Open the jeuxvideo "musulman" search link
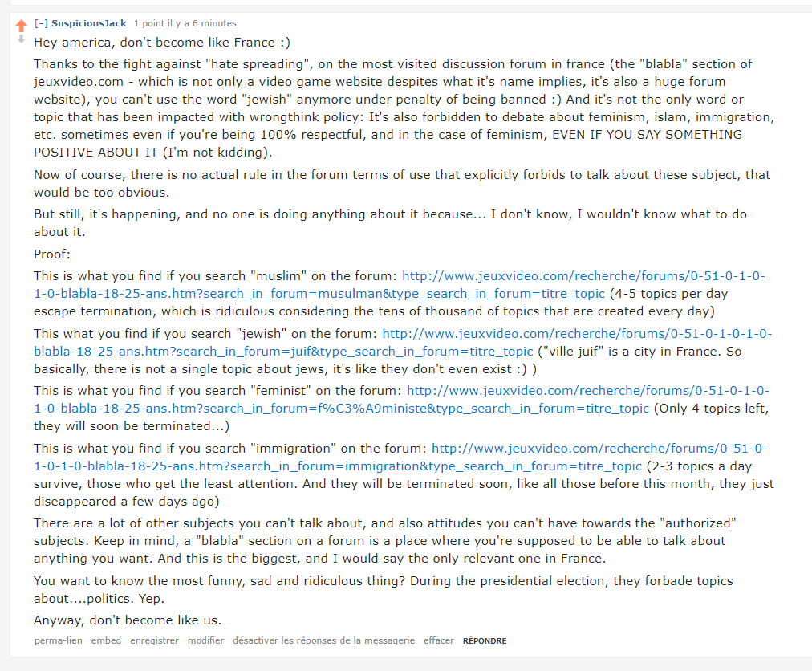 [x=583, y=276]
